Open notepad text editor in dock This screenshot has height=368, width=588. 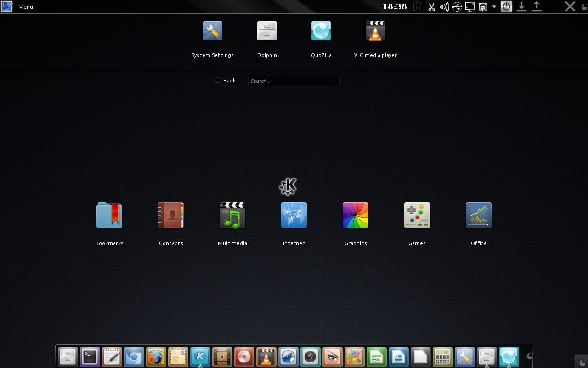pyautogui.click(x=112, y=356)
